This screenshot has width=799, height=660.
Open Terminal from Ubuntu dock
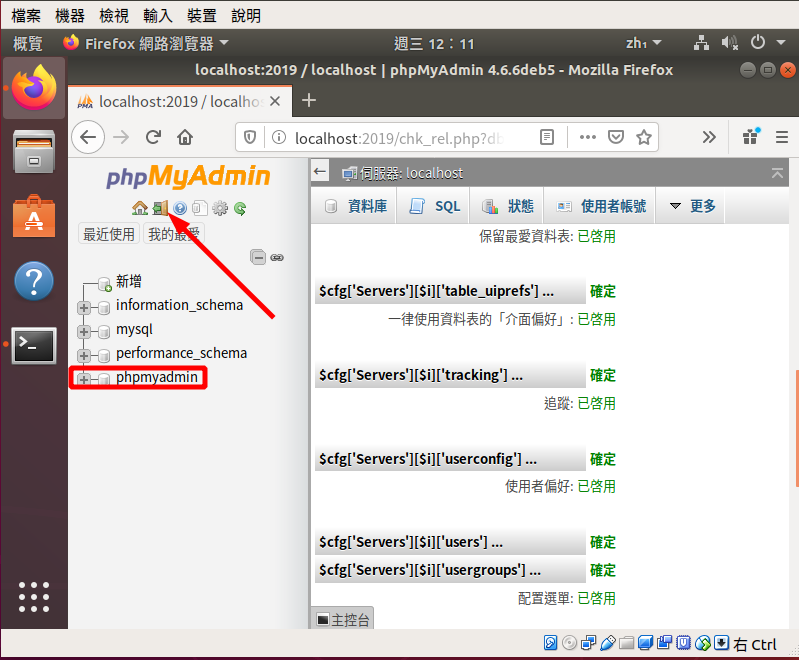34,346
